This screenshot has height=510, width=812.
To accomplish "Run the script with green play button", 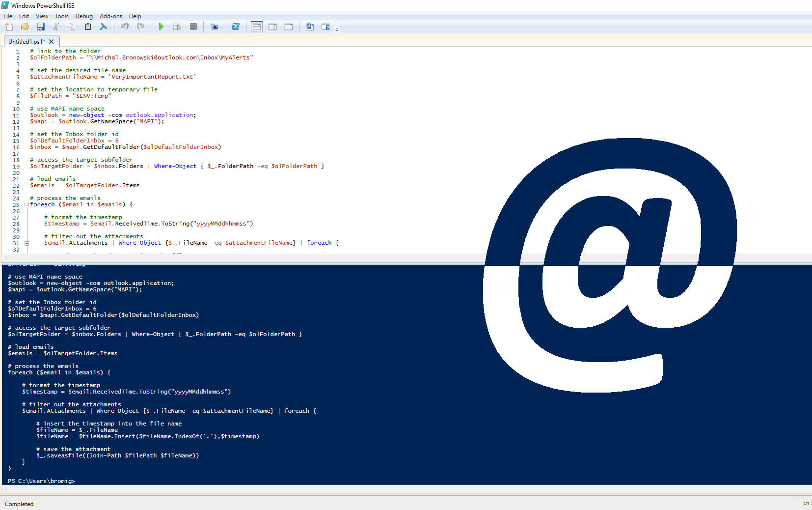I will click(161, 27).
